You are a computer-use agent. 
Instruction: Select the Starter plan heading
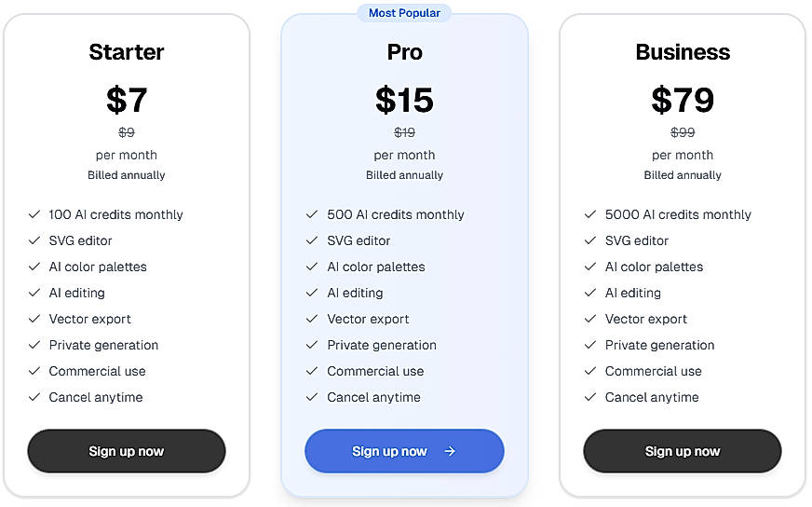coord(127,52)
